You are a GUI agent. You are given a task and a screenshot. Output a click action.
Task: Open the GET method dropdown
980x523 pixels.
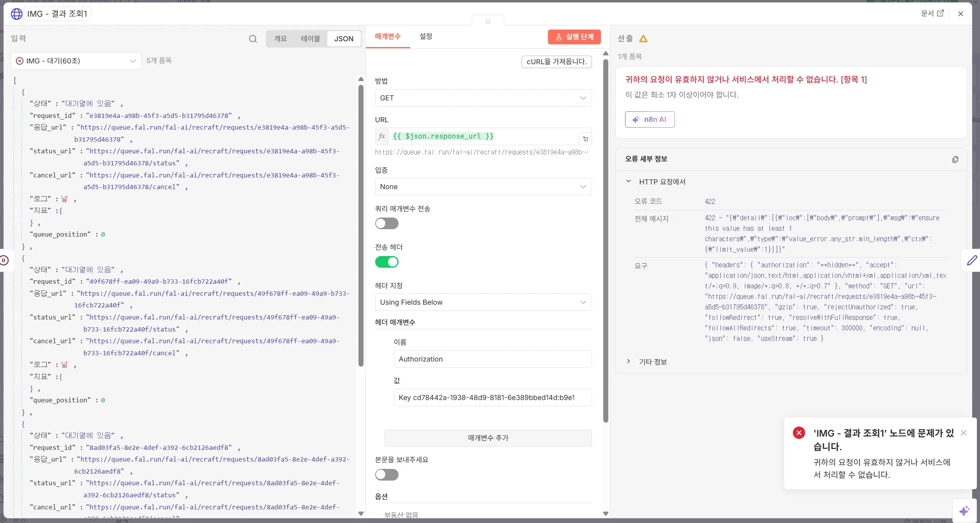click(x=483, y=98)
